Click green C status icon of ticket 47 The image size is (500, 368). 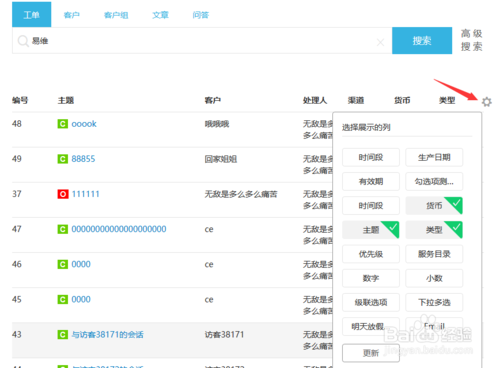click(63, 229)
